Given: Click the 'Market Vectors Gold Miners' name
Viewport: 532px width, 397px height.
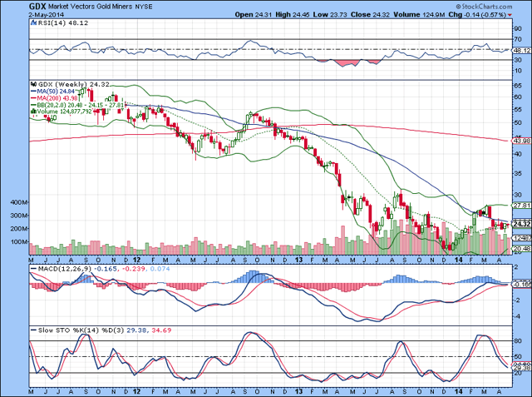Looking at the screenshot, I should (x=91, y=7).
